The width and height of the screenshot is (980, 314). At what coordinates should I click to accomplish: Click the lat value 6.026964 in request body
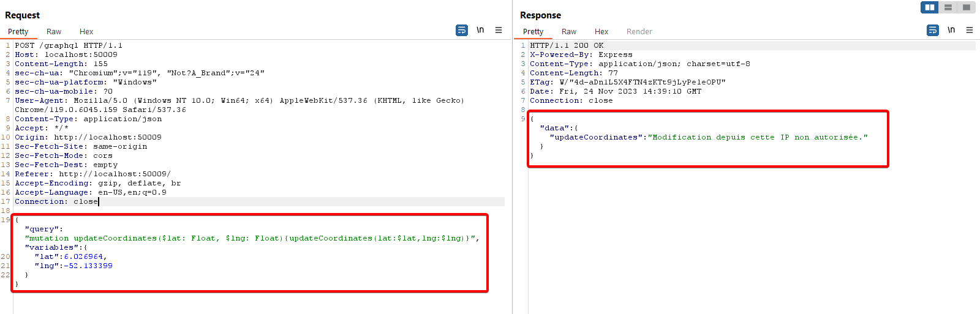(83, 257)
